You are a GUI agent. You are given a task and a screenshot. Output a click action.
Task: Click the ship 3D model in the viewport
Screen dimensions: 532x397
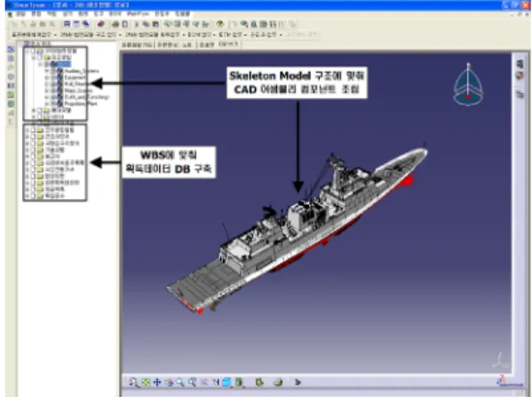298,231
